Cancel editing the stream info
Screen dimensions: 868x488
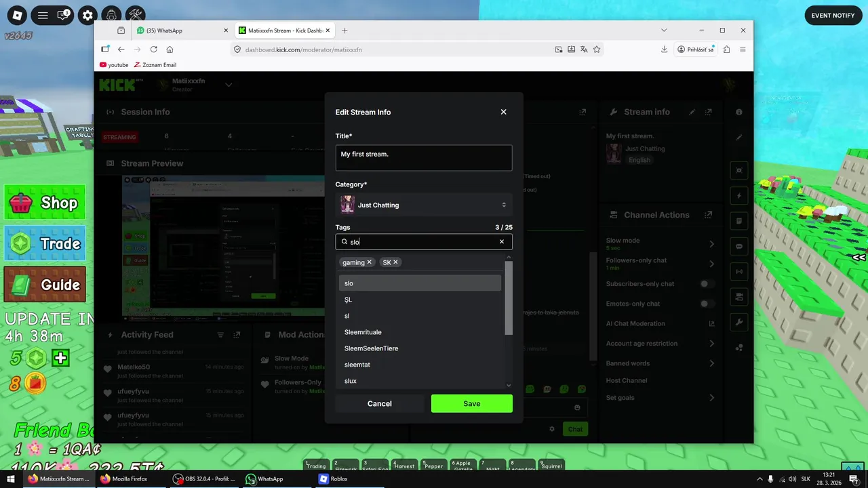click(380, 403)
